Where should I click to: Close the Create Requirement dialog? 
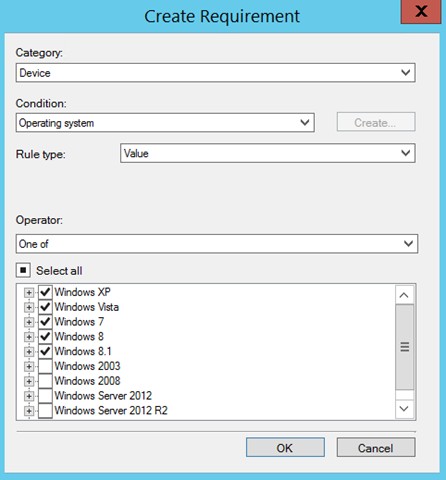(x=421, y=12)
